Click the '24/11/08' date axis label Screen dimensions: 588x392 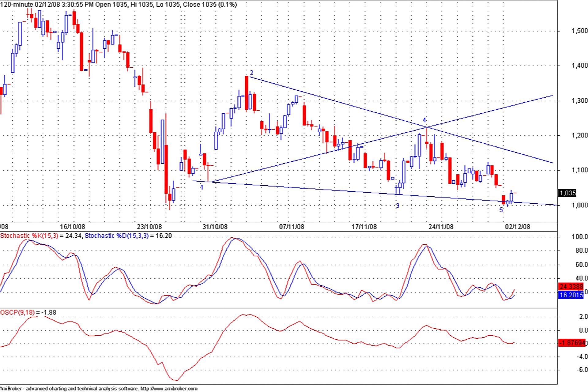(441, 227)
